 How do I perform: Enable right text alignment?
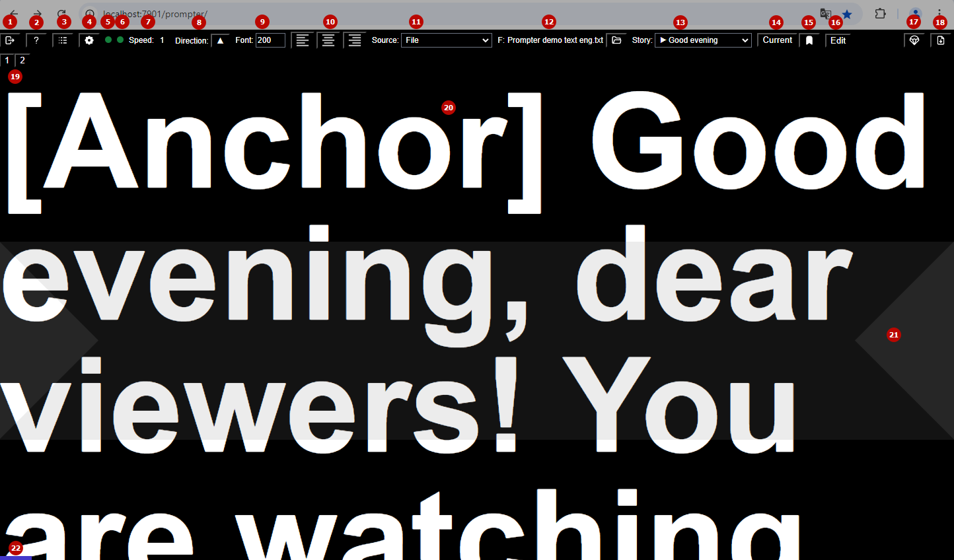click(x=355, y=40)
